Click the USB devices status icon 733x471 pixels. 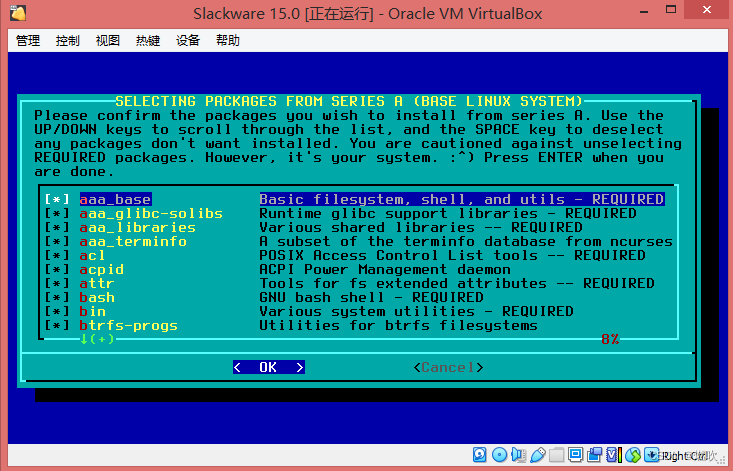click(x=538, y=455)
